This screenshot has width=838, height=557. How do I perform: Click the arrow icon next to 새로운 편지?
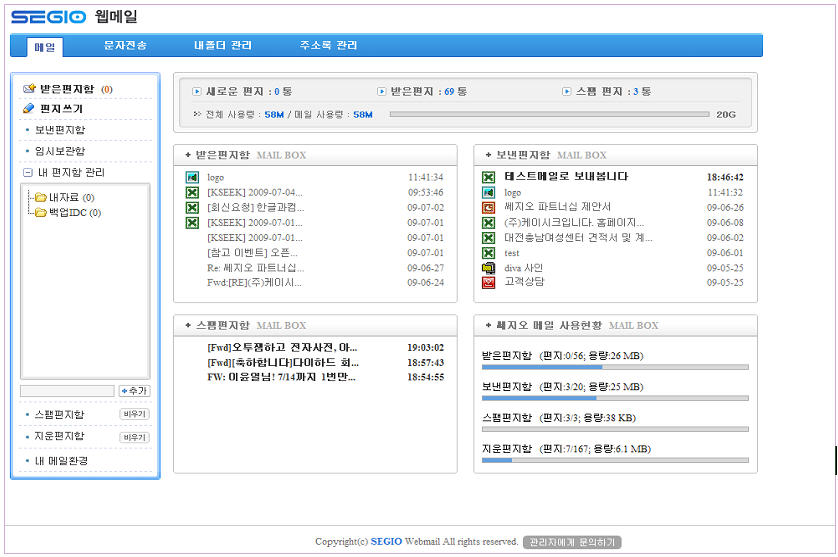(197, 91)
